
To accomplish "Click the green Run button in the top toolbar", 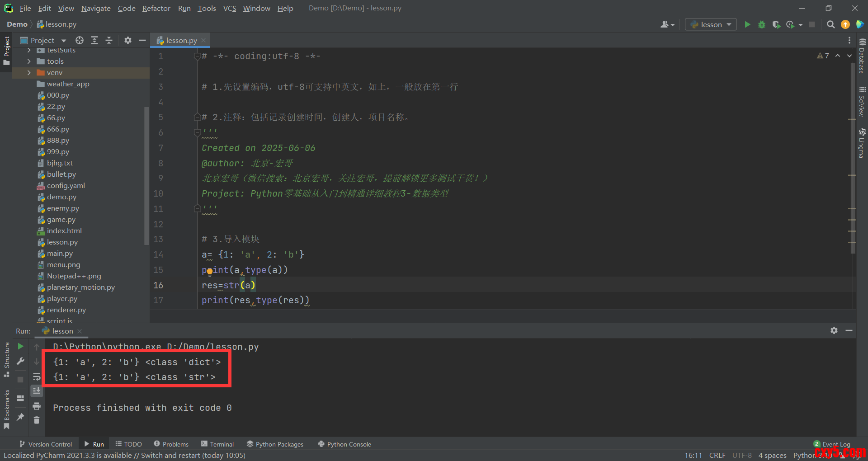I will (x=747, y=24).
